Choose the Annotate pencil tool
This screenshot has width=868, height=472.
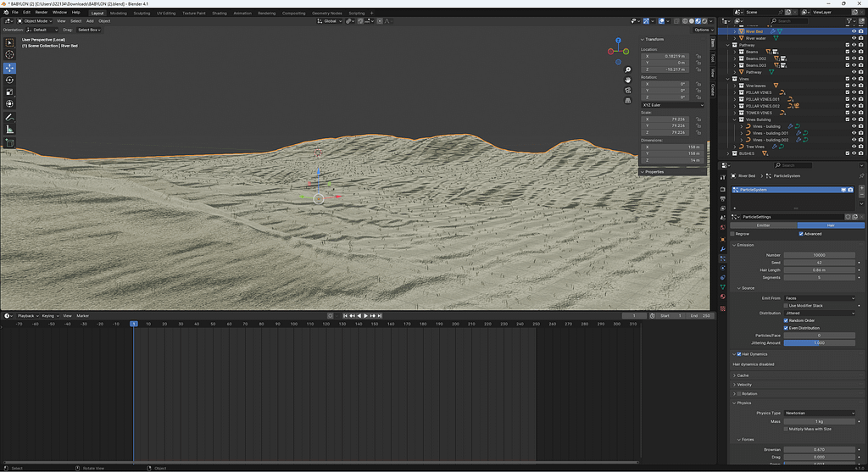[10, 116]
